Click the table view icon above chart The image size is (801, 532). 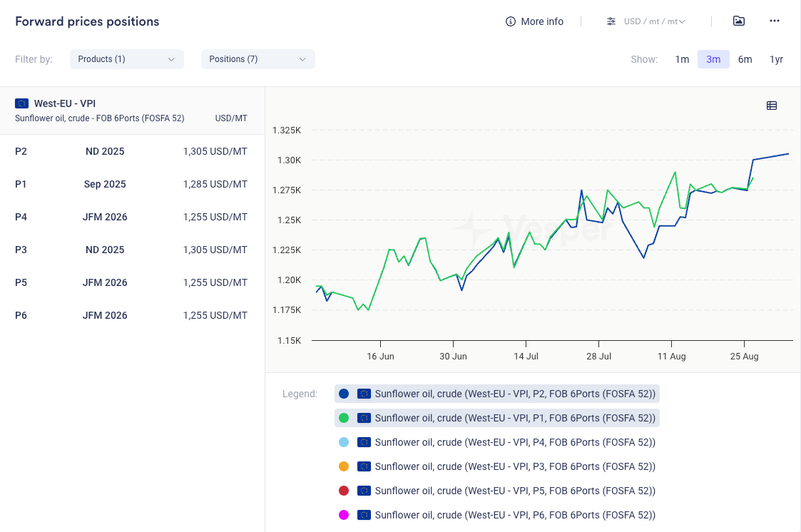pos(772,106)
